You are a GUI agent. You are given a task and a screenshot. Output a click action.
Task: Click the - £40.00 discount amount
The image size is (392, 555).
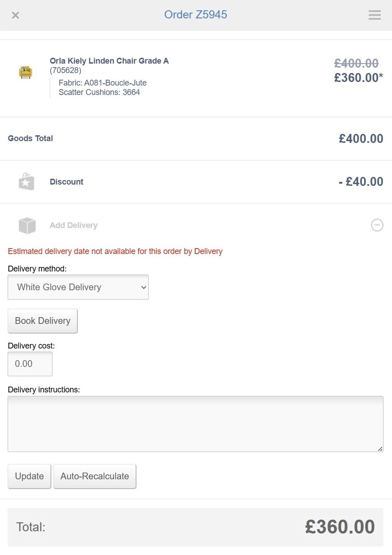[x=361, y=182]
